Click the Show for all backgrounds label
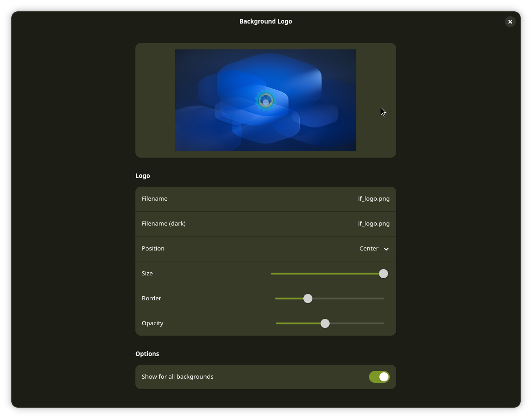 (177, 376)
